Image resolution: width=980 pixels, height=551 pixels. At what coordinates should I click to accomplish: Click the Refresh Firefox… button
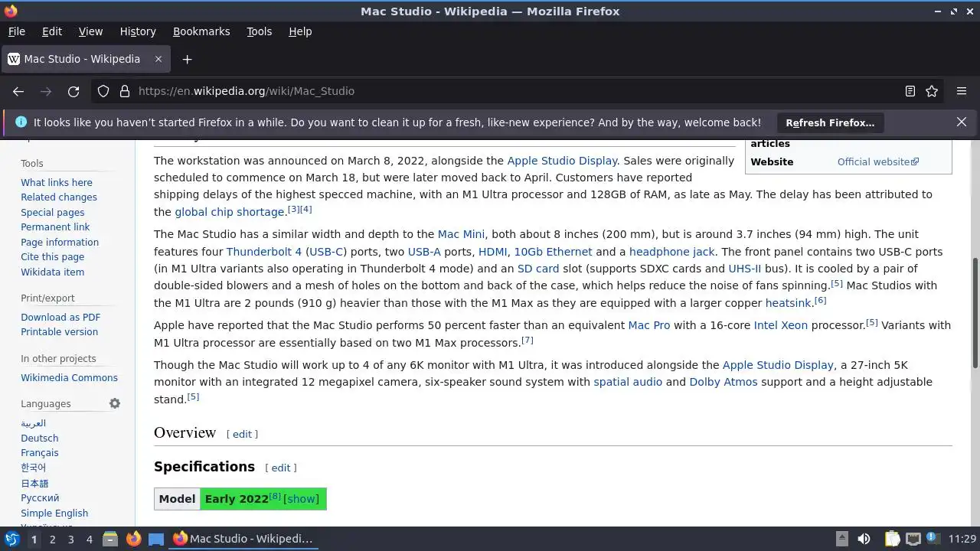[830, 122]
